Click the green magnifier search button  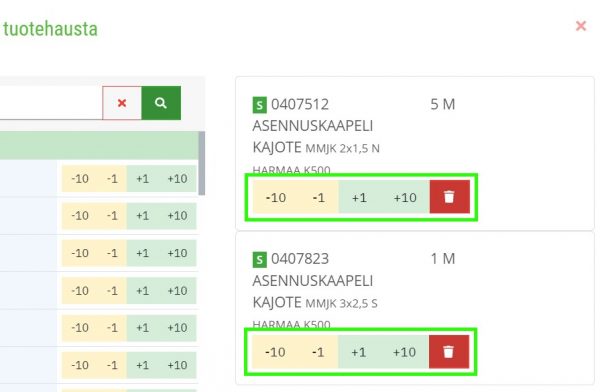pyautogui.click(x=161, y=103)
